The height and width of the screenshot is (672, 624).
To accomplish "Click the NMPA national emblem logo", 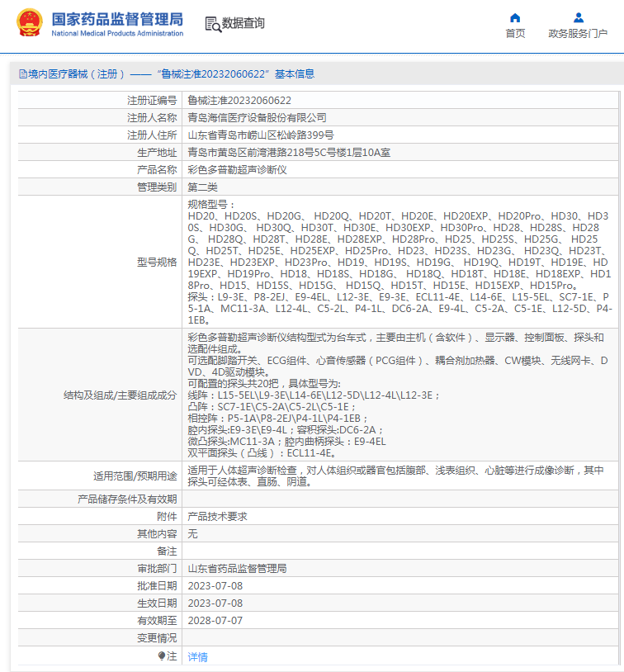I will pyautogui.click(x=30, y=22).
